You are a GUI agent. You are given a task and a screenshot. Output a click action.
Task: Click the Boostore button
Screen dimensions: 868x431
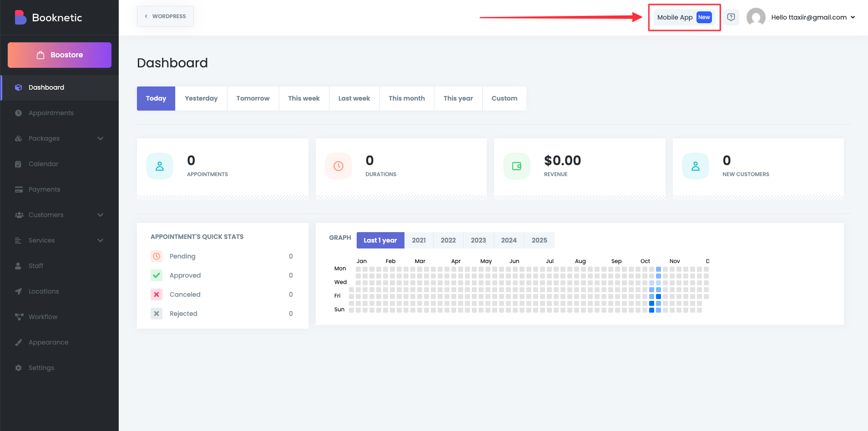60,55
